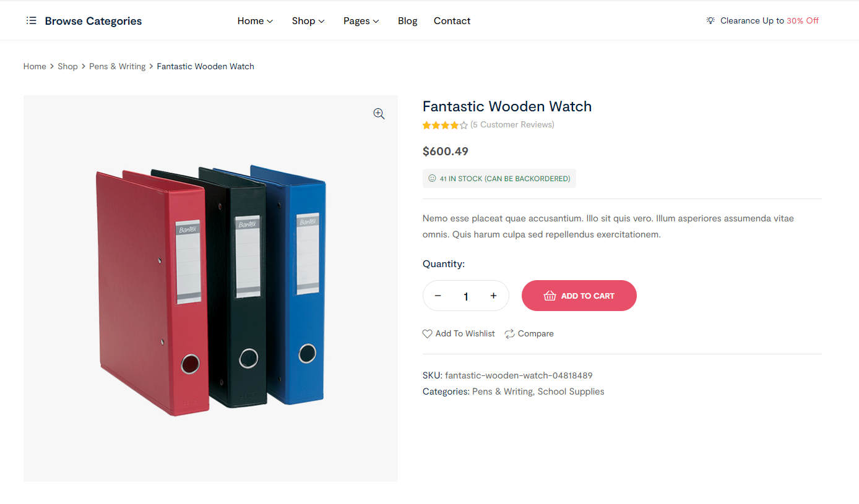Click the quantity number input field
The image size is (859, 504).
pos(466,296)
